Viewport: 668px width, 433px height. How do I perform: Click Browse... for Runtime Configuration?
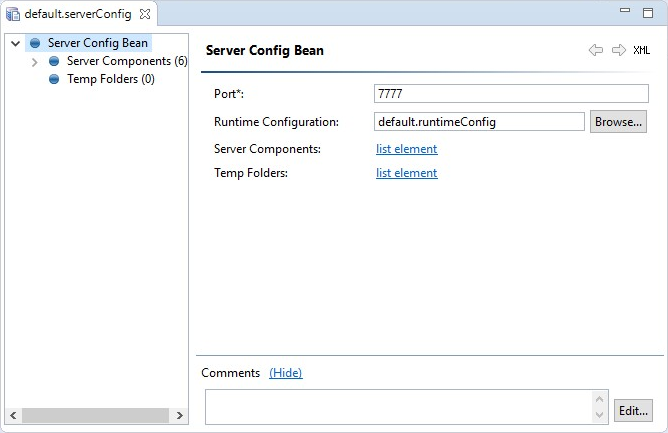pyautogui.click(x=618, y=122)
